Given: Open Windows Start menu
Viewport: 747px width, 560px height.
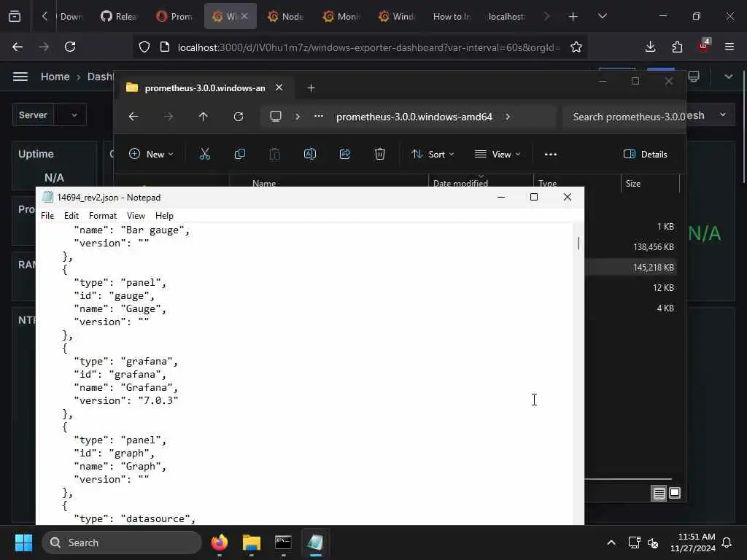Looking at the screenshot, I should point(23,542).
